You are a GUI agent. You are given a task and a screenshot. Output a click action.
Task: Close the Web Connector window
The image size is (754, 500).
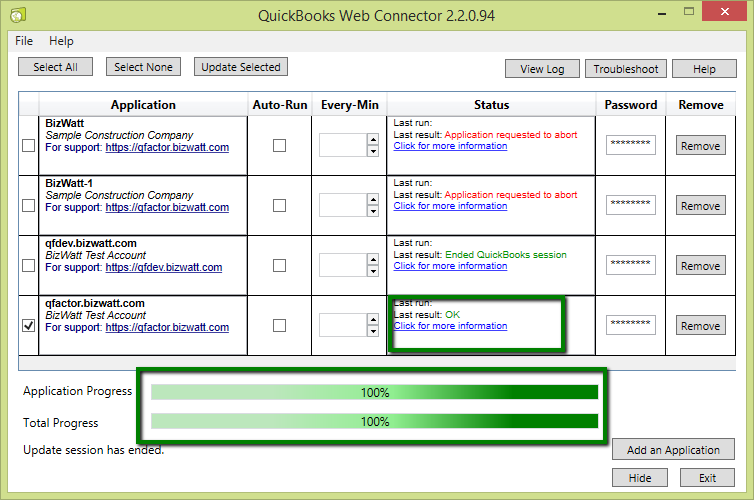click(725, 12)
